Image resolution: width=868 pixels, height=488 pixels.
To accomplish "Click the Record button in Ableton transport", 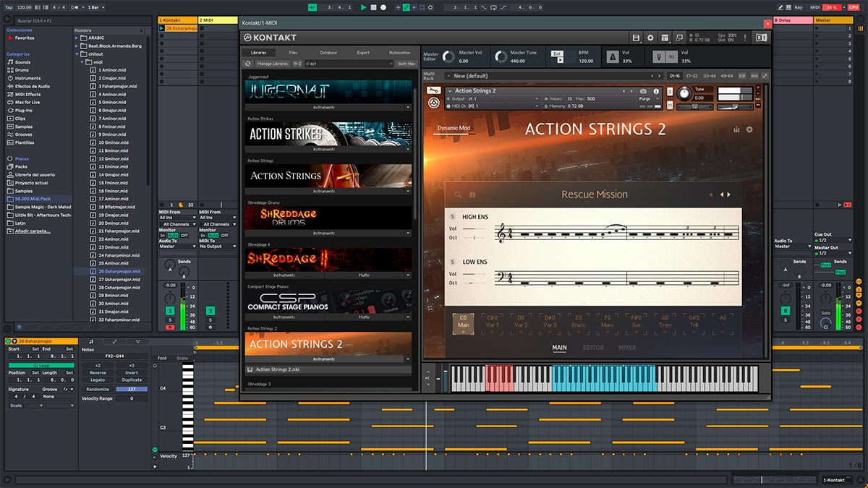I will 383,7.
